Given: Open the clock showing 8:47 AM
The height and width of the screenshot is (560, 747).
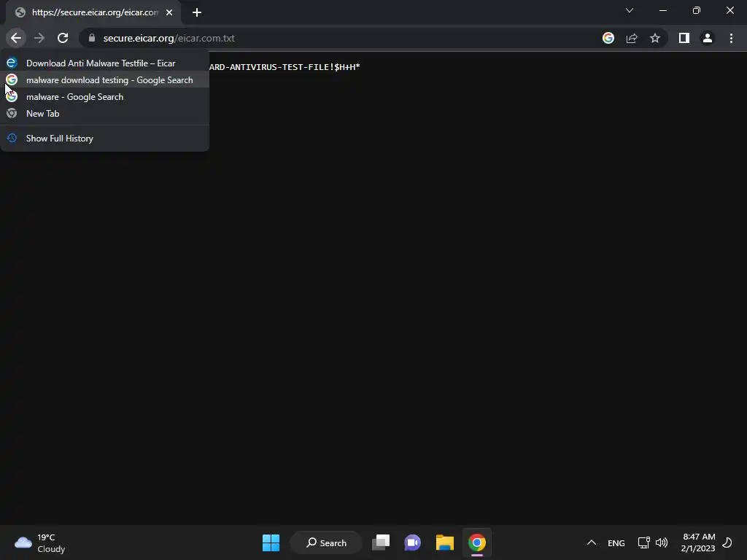Looking at the screenshot, I should pos(698,542).
